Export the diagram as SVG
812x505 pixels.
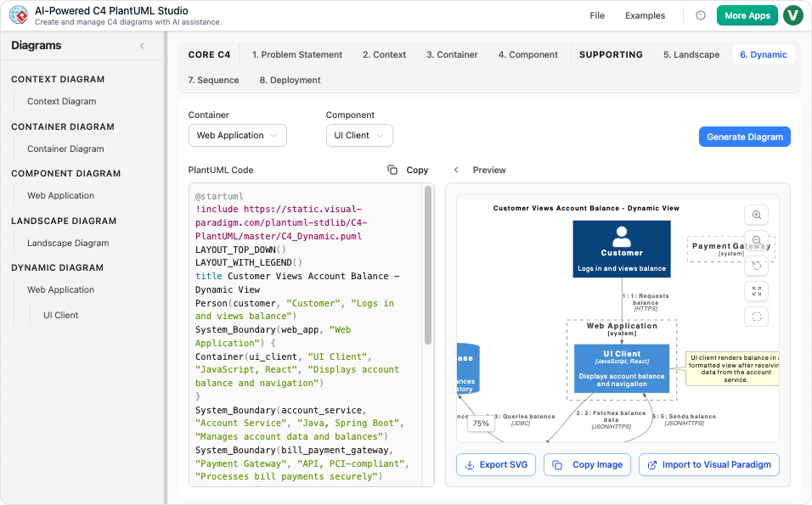click(x=495, y=464)
